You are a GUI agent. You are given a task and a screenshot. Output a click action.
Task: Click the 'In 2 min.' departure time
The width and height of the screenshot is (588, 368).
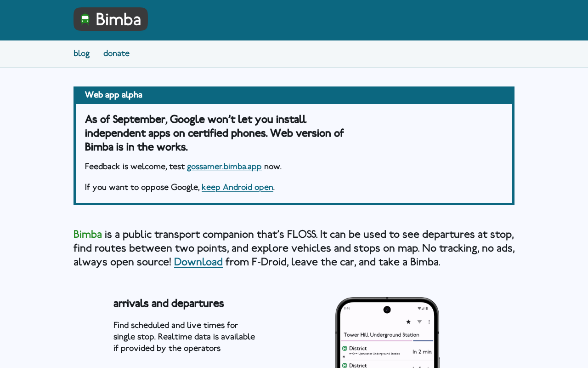(422, 352)
